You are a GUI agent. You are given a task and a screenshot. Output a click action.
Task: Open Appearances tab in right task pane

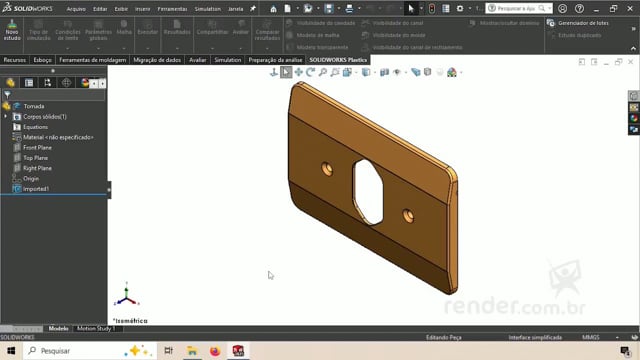pyautogui.click(x=633, y=118)
